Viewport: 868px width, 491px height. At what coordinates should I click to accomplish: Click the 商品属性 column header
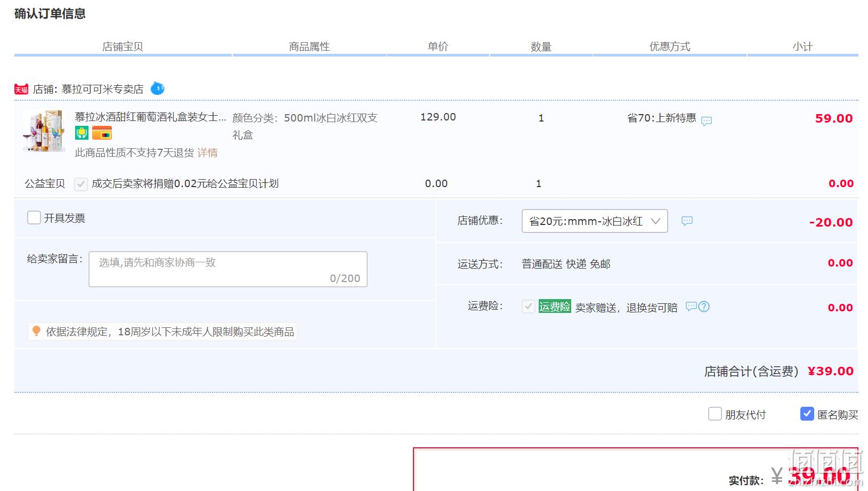click(x=310, y=46)
